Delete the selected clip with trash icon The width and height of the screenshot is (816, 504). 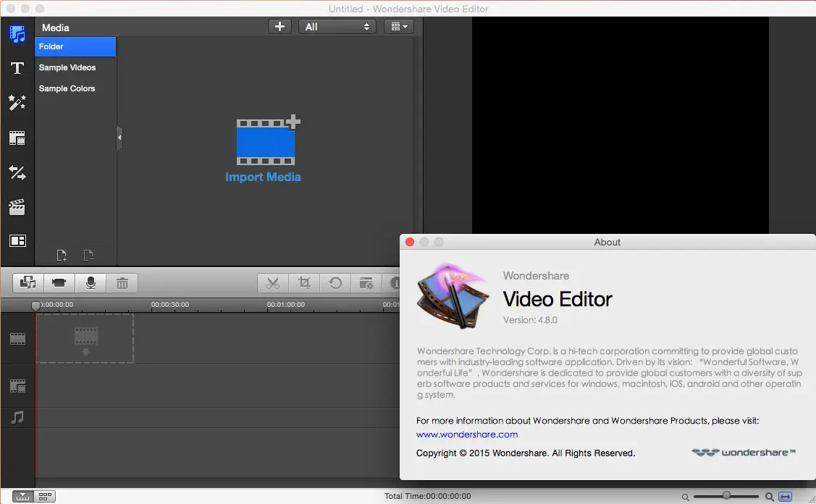coord(122,282)
